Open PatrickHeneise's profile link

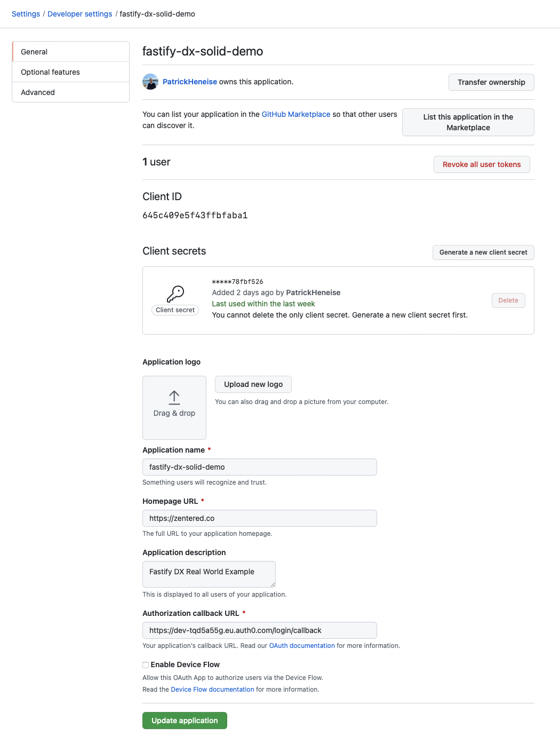189,82
